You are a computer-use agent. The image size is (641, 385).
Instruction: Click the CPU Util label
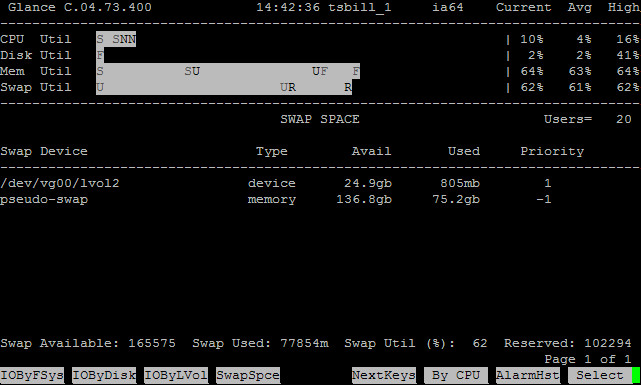36,39
